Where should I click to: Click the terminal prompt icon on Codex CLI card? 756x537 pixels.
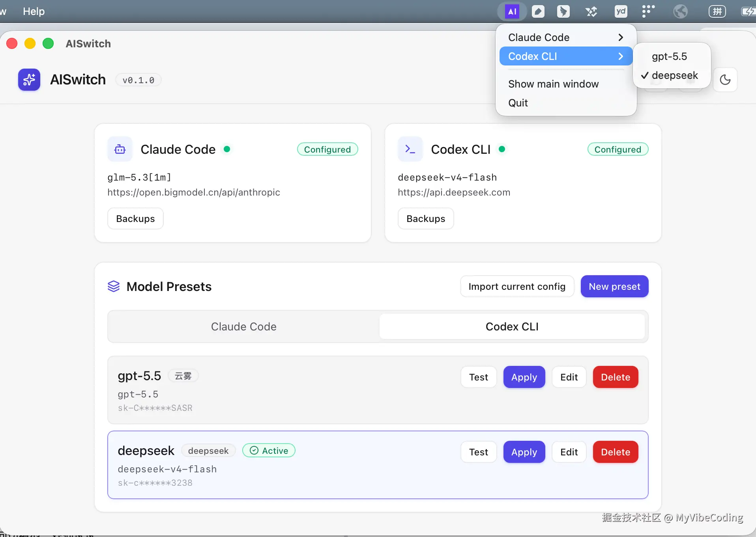tap(410, 149)
